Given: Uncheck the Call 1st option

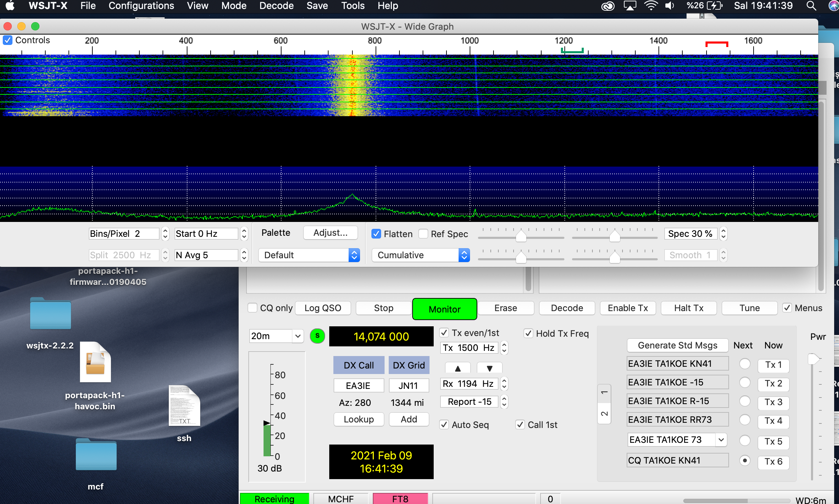Looking at the screenshot, I should click(x=520, y=425).
